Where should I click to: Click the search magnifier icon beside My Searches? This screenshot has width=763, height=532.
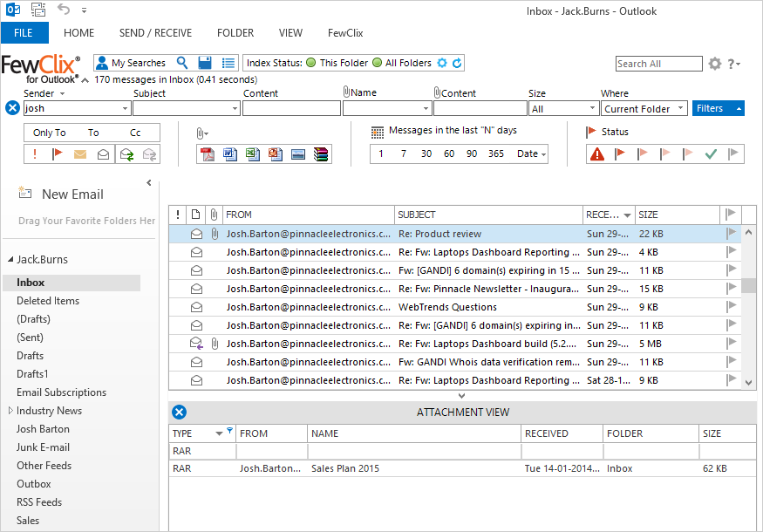182,63
